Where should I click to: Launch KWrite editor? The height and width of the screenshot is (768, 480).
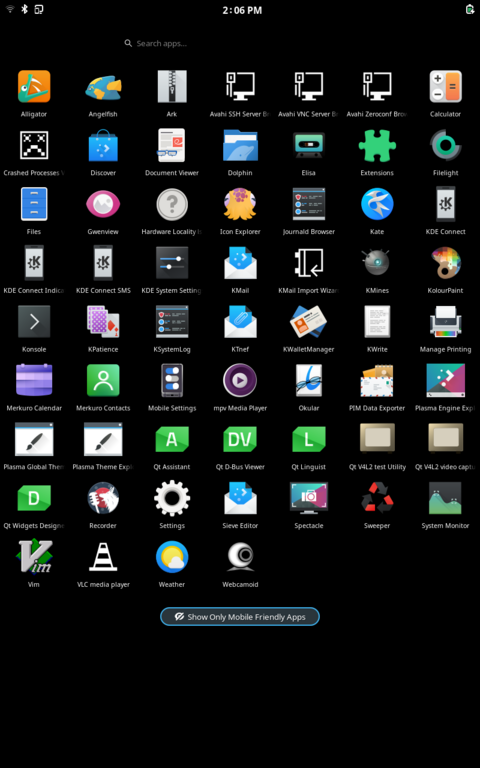[377, 322]
